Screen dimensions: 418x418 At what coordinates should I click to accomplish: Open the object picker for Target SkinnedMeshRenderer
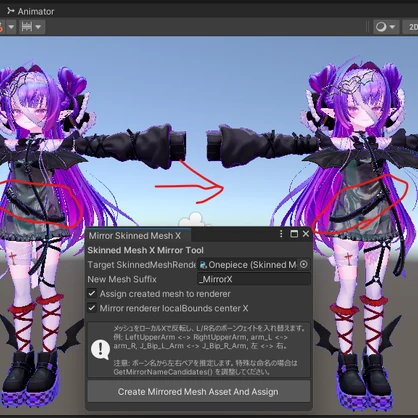(x=304, y=264)
